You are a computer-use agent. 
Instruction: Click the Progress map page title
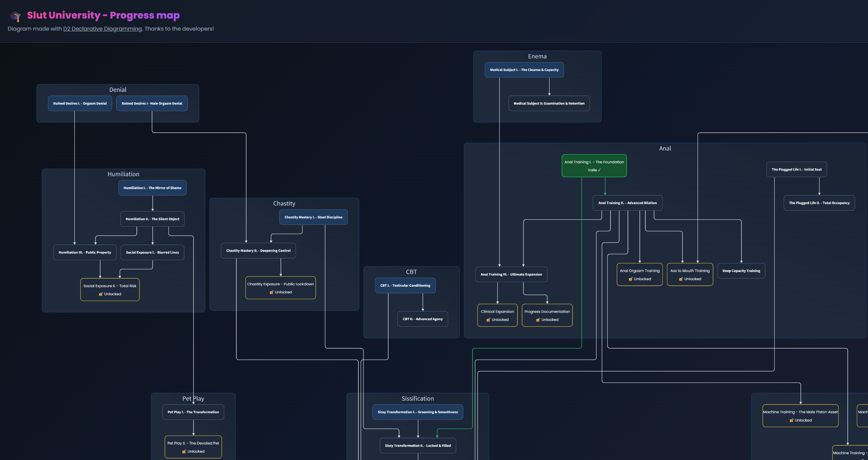pyautogui.click(x=103, y=15)
